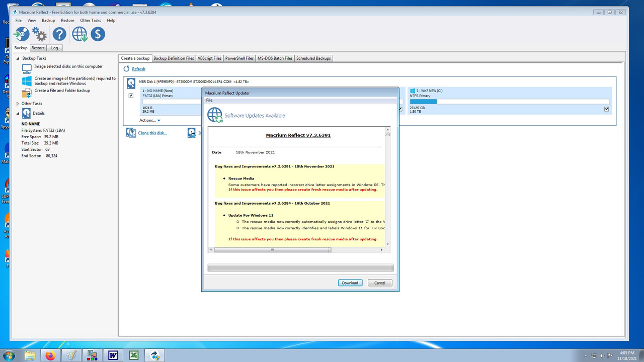The height and width of the screenshot is (362, 644).
Task: Click the Details panel disk icon
Action: pos(26,114)
